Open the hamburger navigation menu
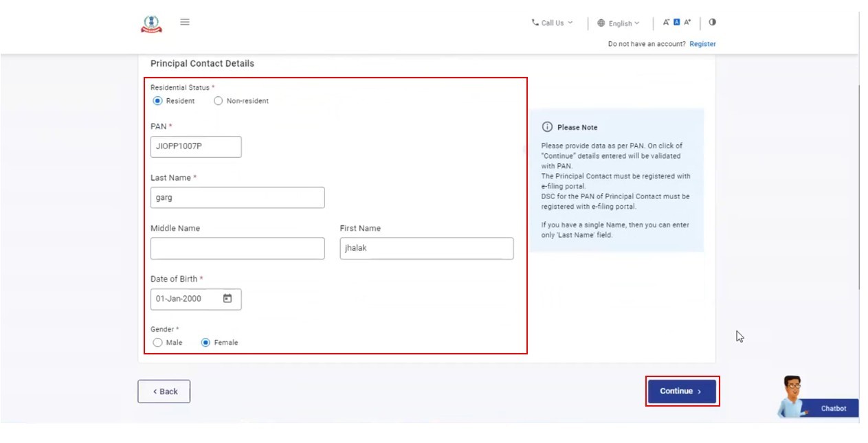Viewport: 868px width, 443px height. click(185, 22)
